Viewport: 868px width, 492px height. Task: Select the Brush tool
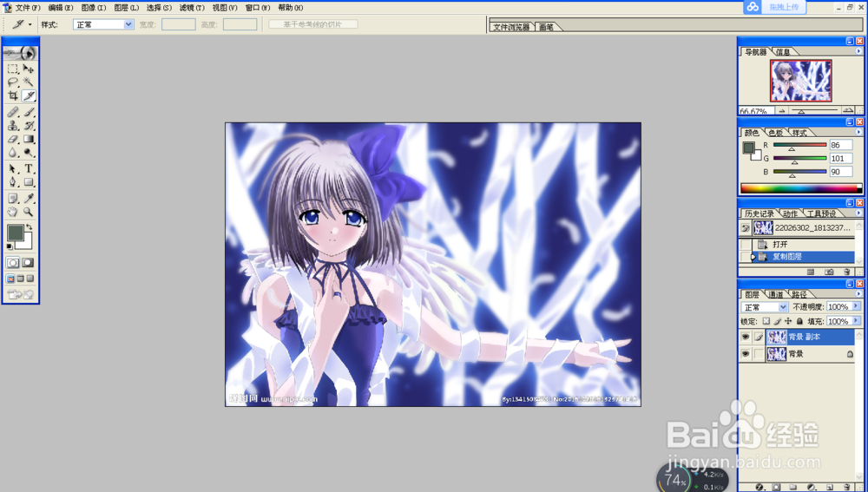pyautogui.click(x=29, y=112)
